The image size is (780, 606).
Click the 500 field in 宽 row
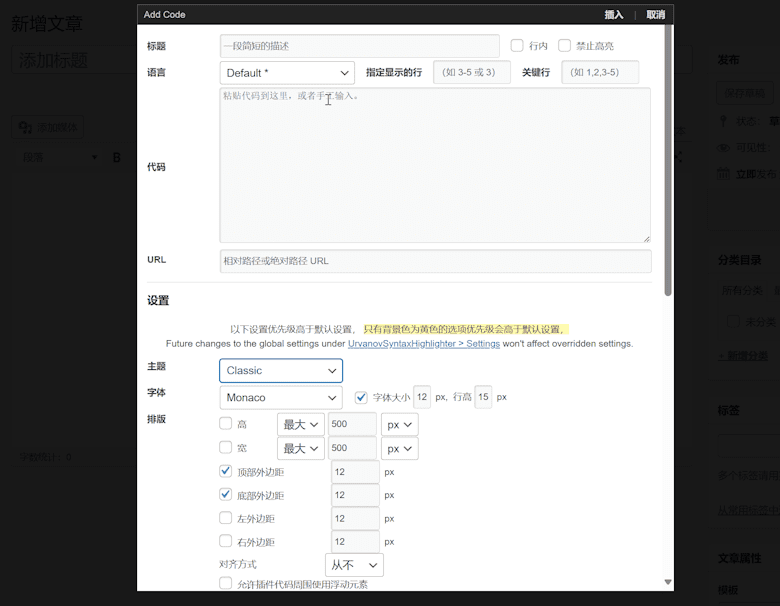(x=352, y=448)
